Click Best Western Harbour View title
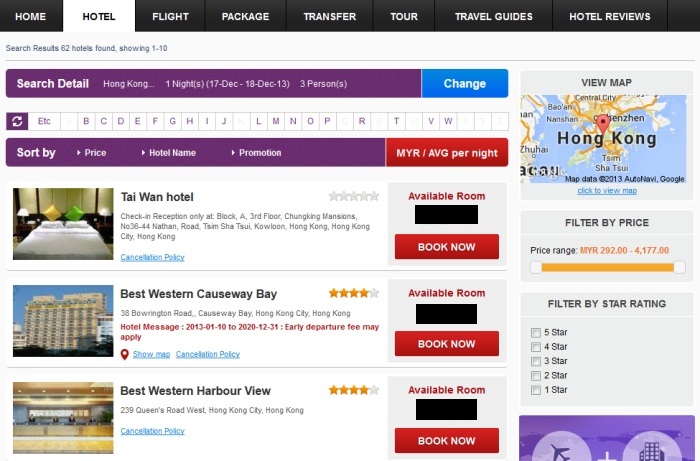The width and height of the screenshot is (700, 461). point(196,390)
